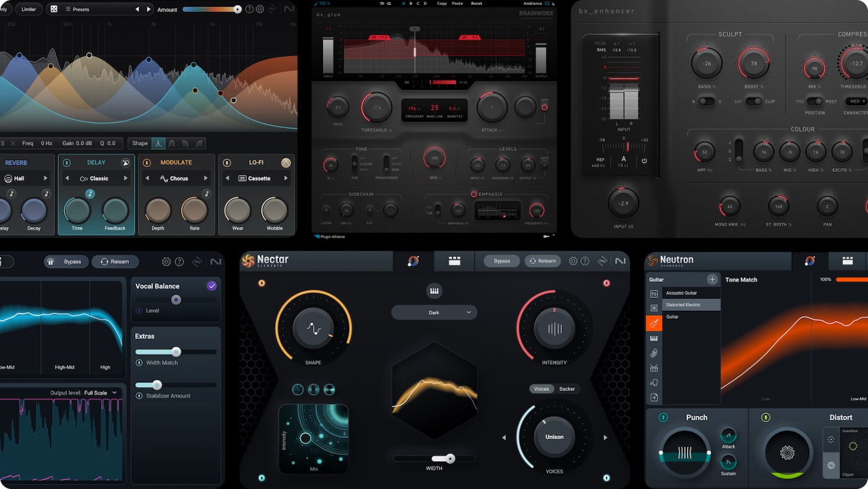Click the round icon at top-right of DELAY
The height and width of the screenshot is (489, 868).
[125, 163]
